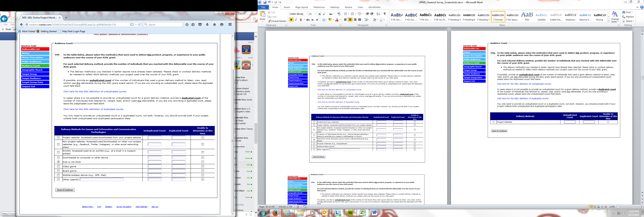Click the Word Save icon in quick access toolbar

265,2
